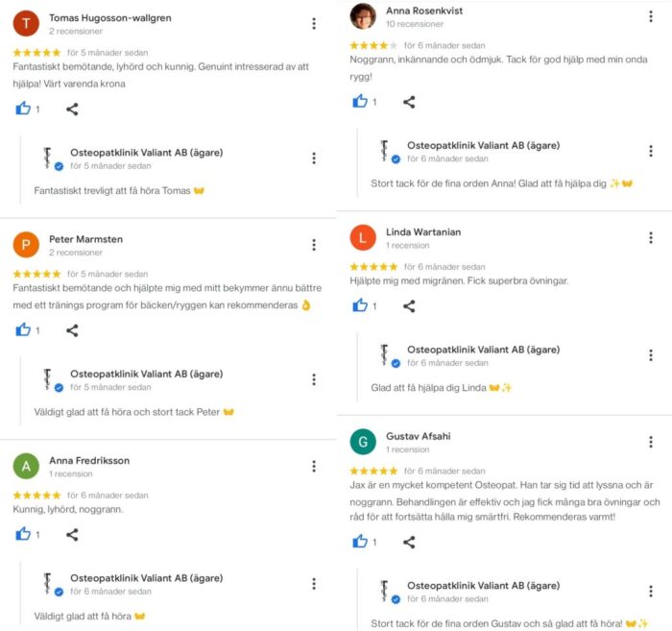
Task: Share Gustav Afsahi's review
Action: click(x=409, y=542)
